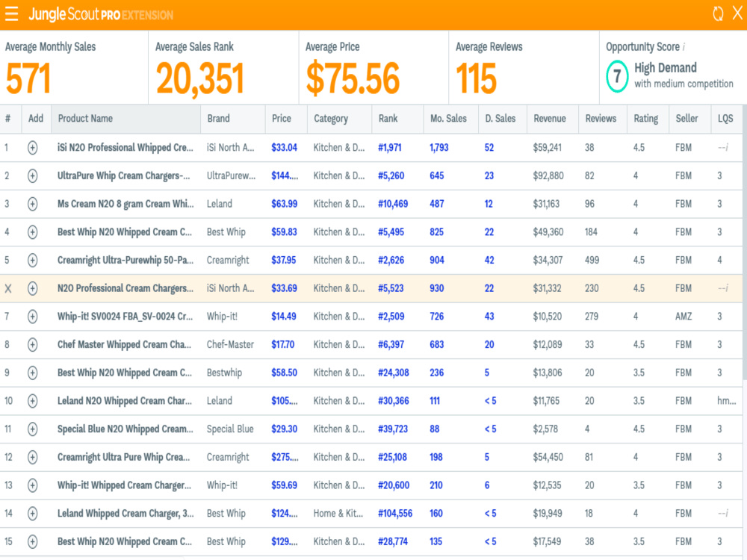Sort by Seller column header

pyautogui.click(x=689, y=119)
